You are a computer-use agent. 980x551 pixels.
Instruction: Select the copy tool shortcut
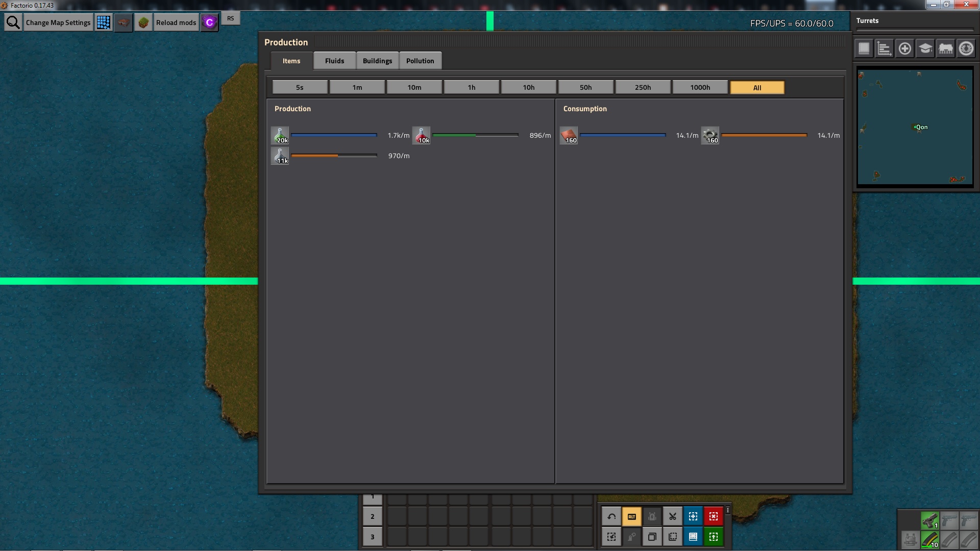[x=652, y=537]
